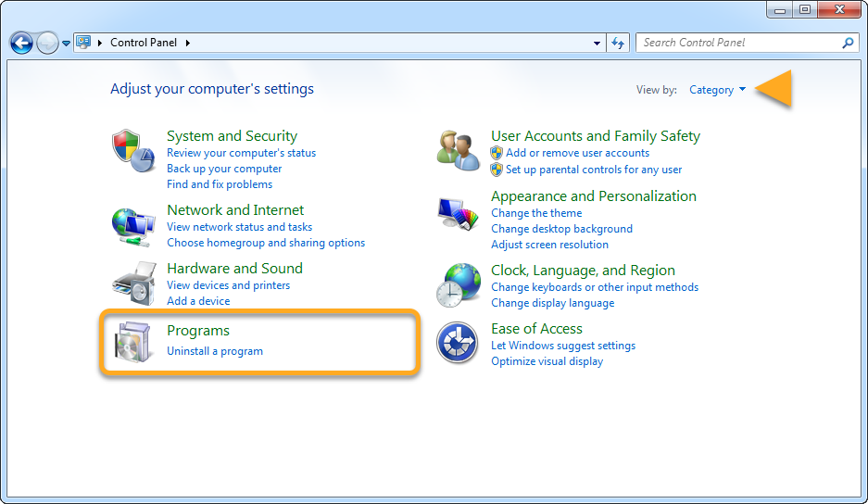868x504 pixels.
Task: Click the User Accounts people icon
Action: click(458, 150)
